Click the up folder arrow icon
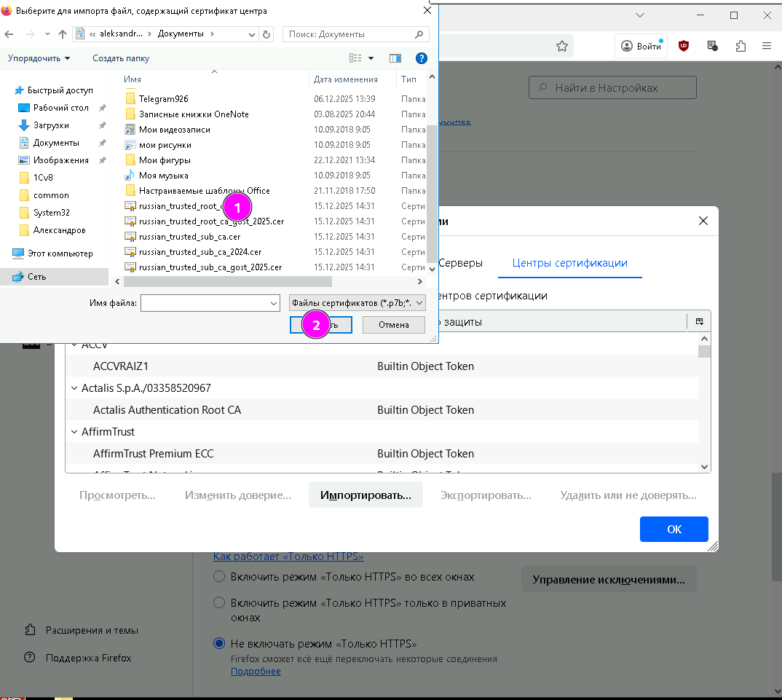Image resolution: width=782 pixels, height=700 pixels. click(x=63, y=34)
